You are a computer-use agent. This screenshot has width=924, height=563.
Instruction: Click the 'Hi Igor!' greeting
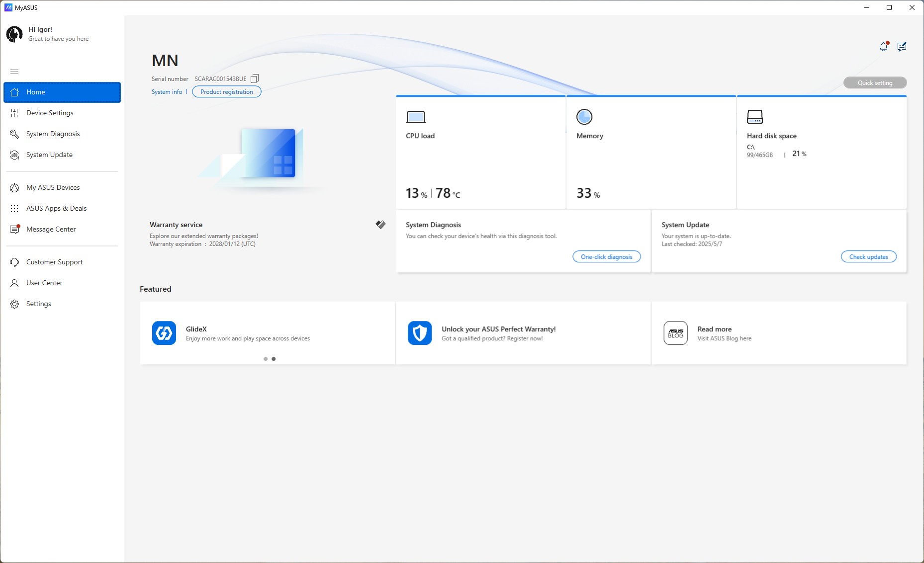(x=40, y=30)
